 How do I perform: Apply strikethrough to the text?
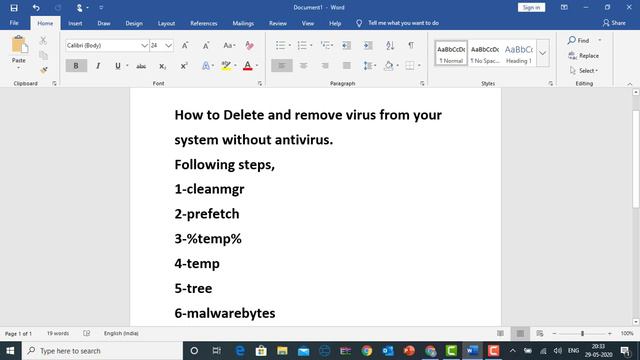[x=141, y=66]
